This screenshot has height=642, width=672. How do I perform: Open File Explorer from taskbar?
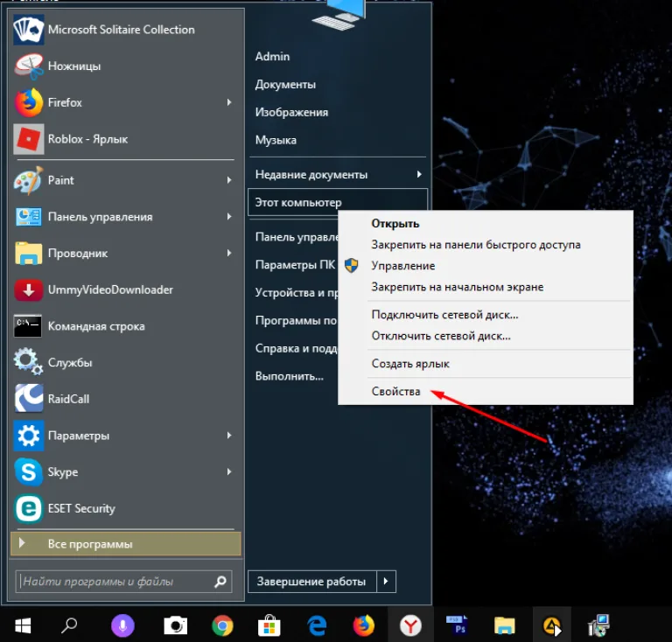coord(504,625)
